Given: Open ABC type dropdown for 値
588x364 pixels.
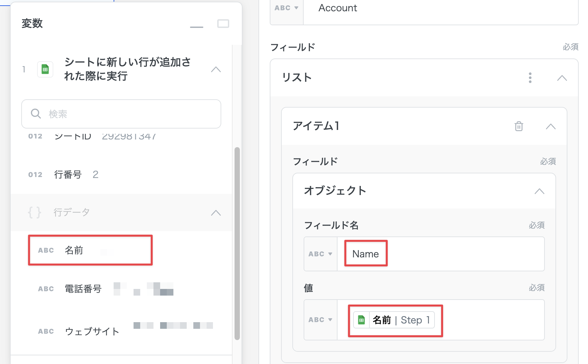Looking at the screenshot, I should coord(320,320).
